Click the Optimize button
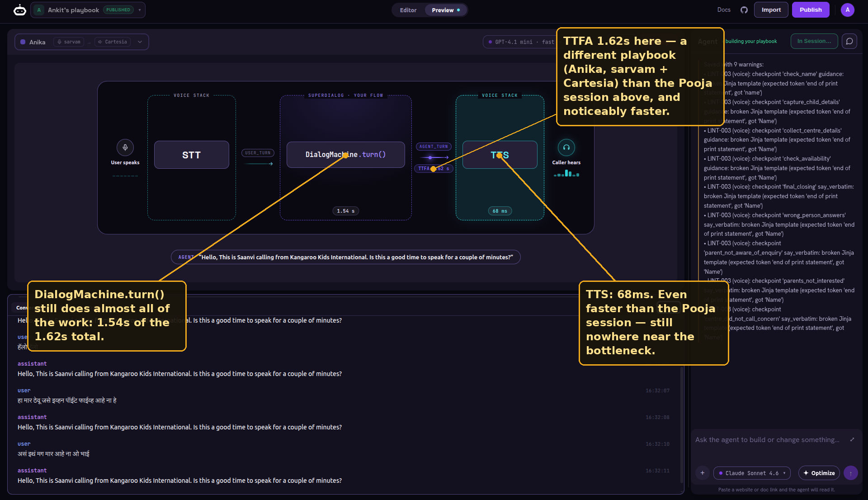 point(819,473)
